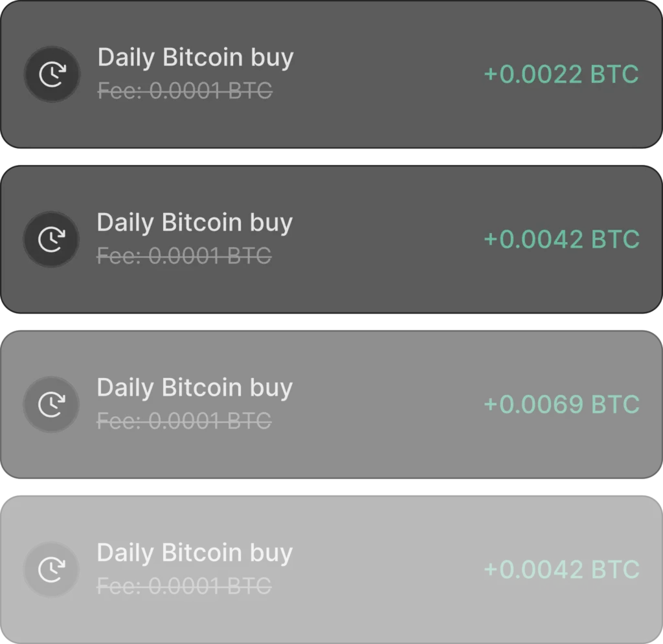Open the "Daily Bitcoin buy" title of the top transaction
The height and width of the screenshot is (644, 663).
(x=196, y=58)
